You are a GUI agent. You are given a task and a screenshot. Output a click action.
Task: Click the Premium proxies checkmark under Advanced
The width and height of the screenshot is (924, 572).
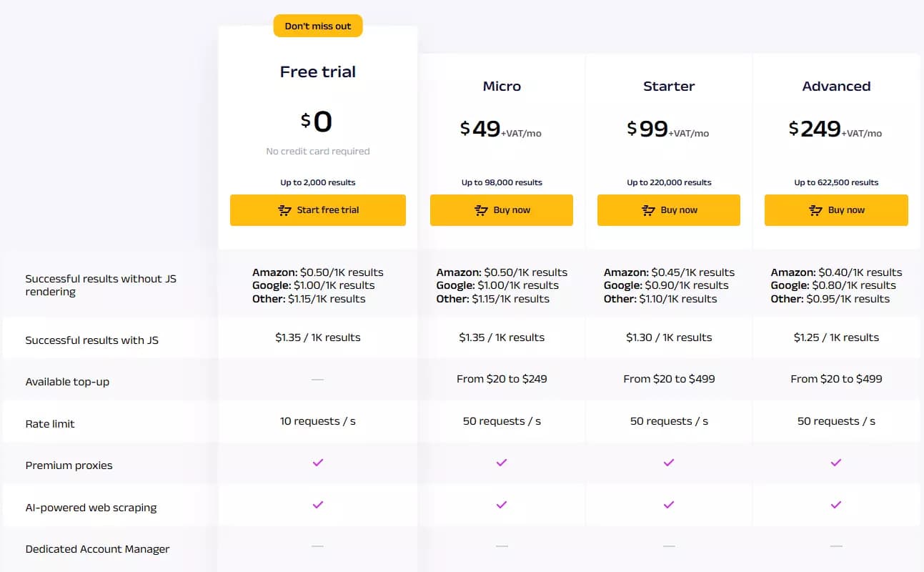click(x=835, y=463)
